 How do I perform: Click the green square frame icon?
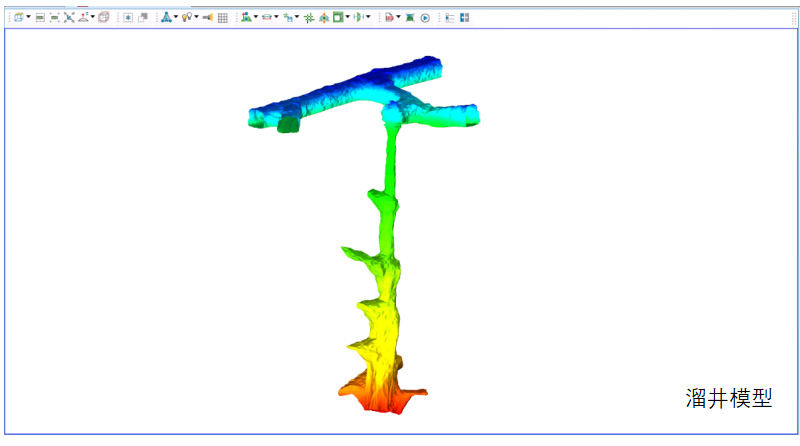click(x=338, y=17)
